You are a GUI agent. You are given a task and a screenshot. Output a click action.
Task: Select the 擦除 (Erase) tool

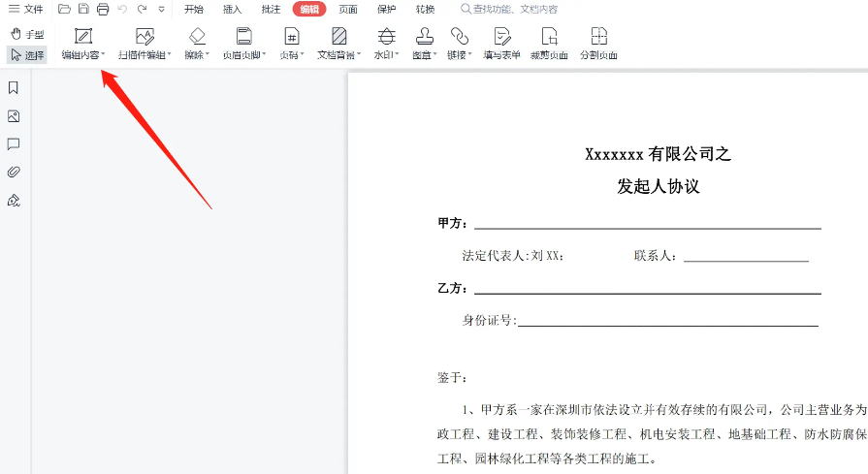click(x=197, y=44)
